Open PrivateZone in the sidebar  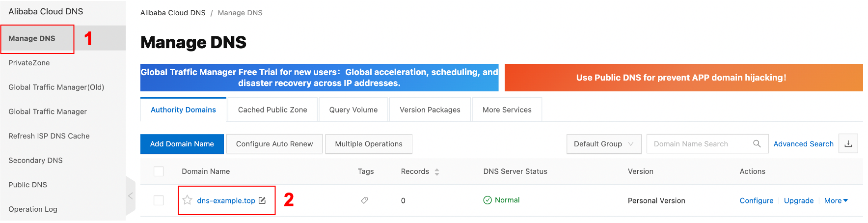click(x=29, y=63)
